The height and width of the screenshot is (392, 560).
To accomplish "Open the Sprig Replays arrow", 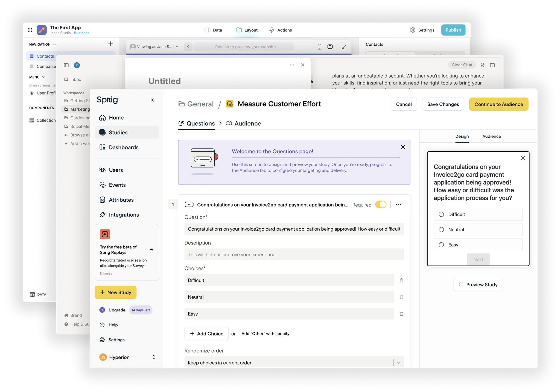I will tap(151, 250).
